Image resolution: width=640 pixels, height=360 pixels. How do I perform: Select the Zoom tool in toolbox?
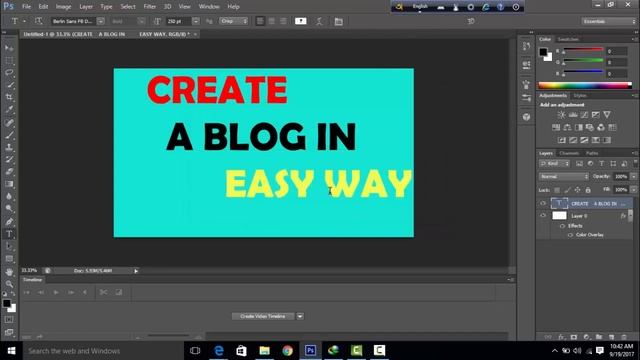point(9,284)
